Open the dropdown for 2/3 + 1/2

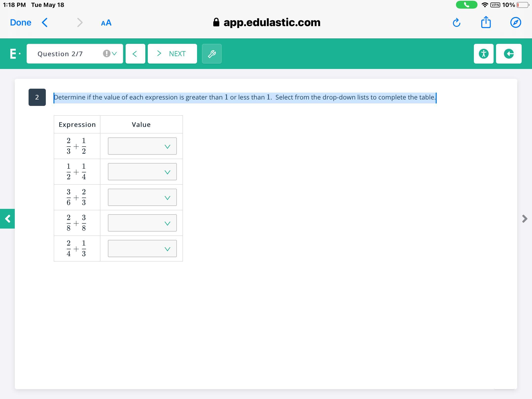coord(142,146)
